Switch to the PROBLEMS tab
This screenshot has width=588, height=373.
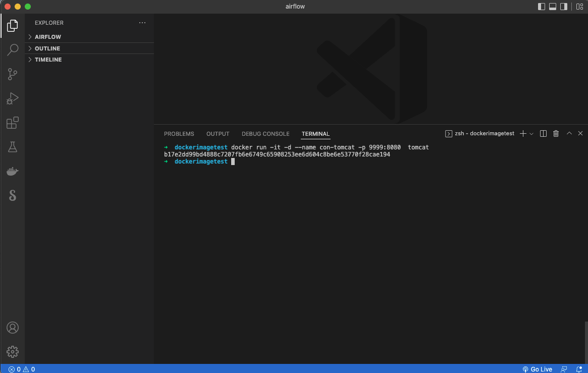179,134
